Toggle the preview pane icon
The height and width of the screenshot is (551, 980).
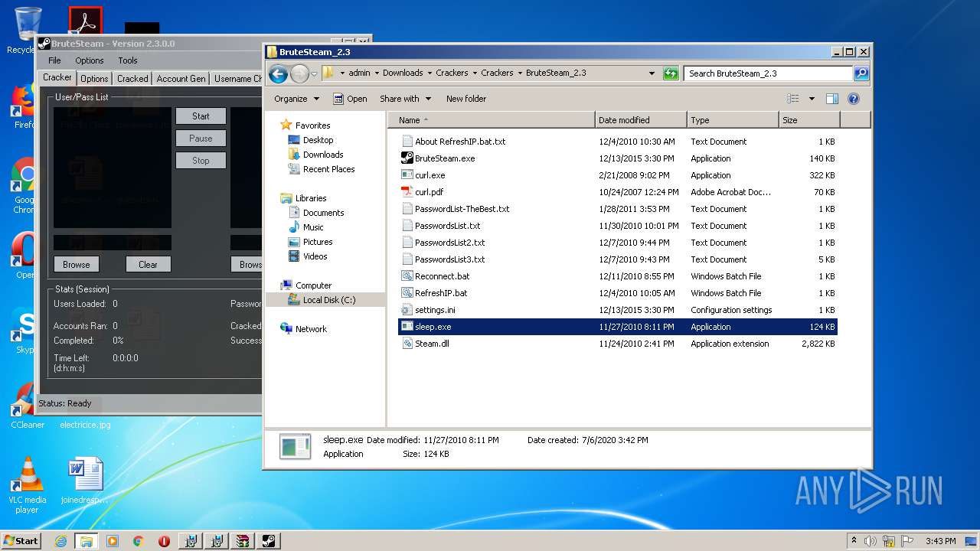832,99
